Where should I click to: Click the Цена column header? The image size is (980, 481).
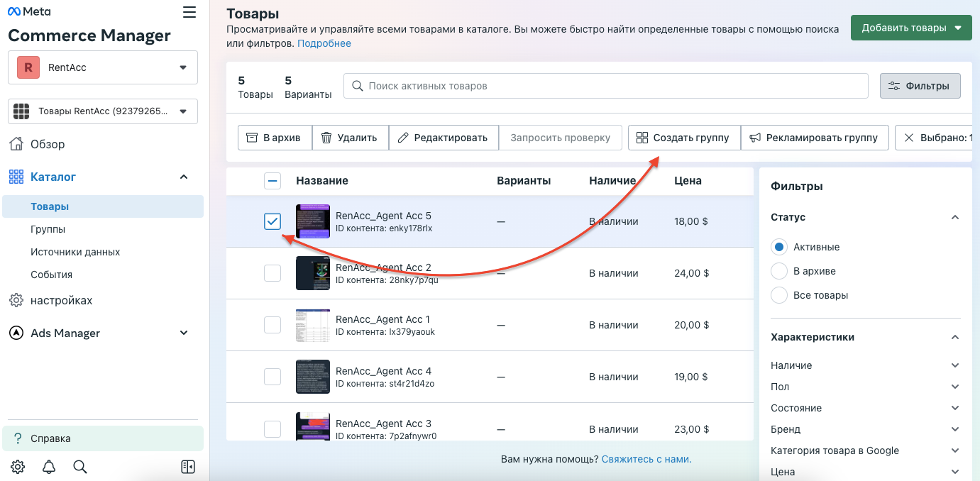688,181
